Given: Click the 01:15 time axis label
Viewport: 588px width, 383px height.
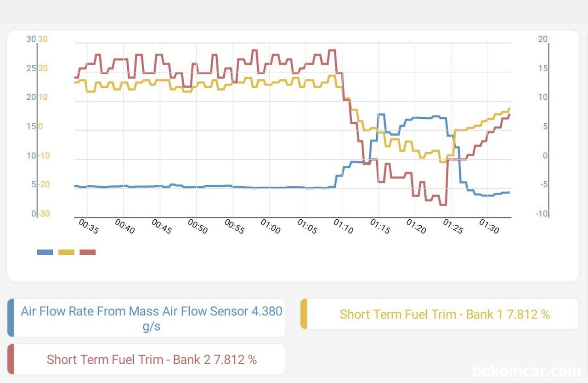Looking at the screenshot, I should pyautogui.click(x=380, y=226).
